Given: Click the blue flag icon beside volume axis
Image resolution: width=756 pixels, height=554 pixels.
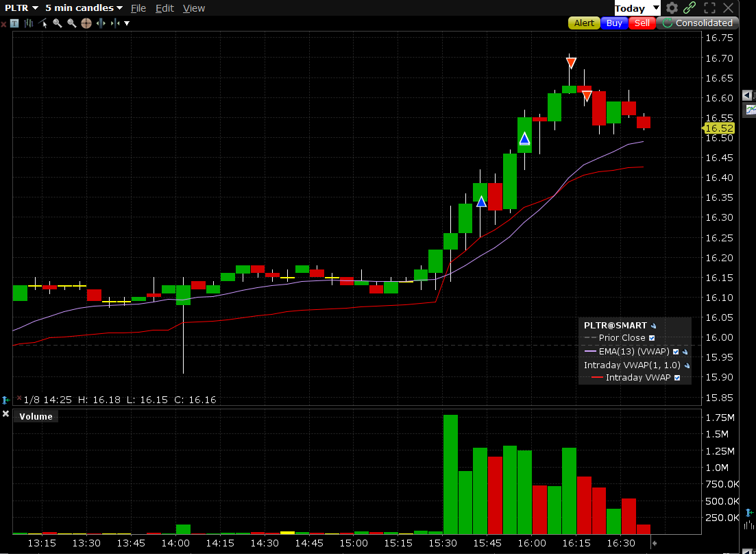Looking at the screenshot, I should click(749, 513).
